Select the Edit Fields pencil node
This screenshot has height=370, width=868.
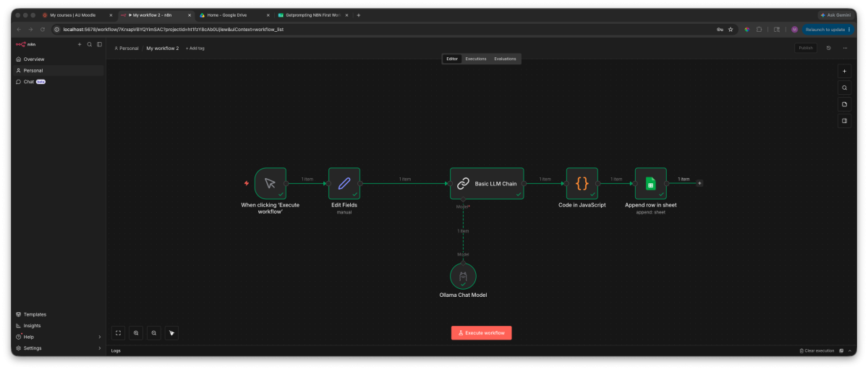pyautogui.click(x=344, y=183)
